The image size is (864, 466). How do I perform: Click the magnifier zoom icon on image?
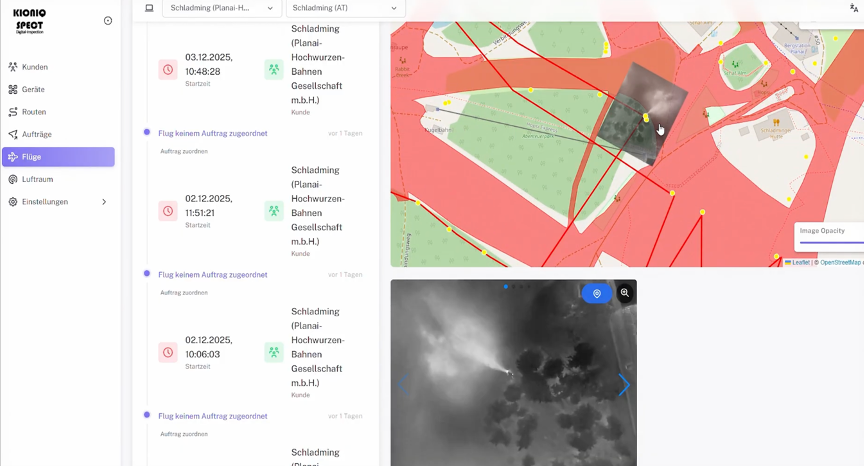[625, 293]
